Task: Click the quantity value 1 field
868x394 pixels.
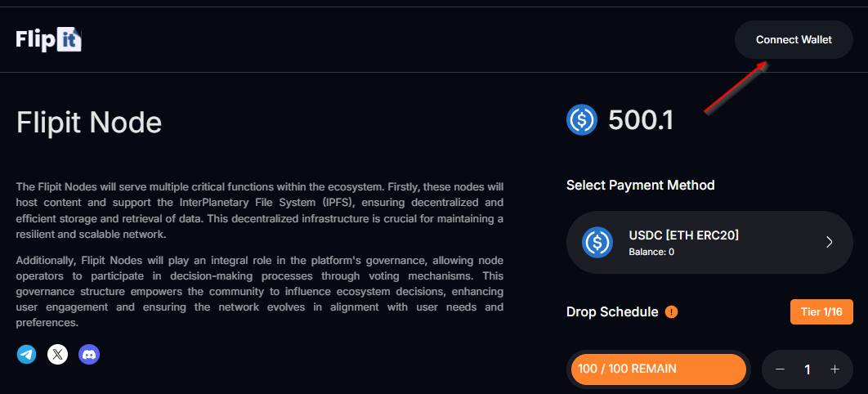Action: coord(808,369)
